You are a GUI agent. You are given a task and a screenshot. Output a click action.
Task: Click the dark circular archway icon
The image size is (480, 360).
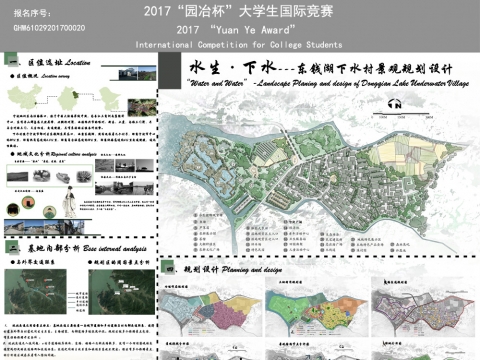pyautogui.click(x=13, y=210)
